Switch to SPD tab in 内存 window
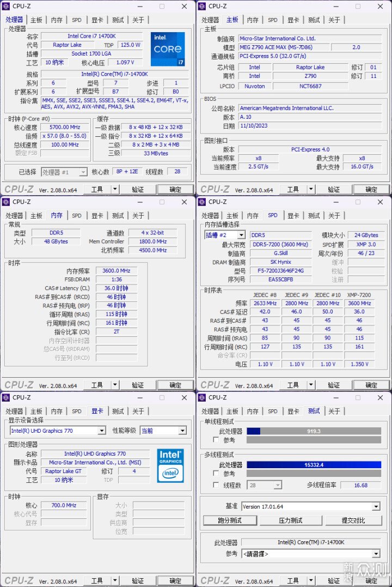This screenshot has width=392, height=587. (x=77, y=216)
